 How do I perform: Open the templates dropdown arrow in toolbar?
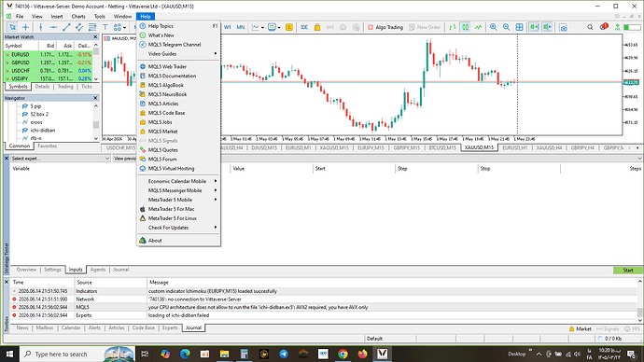[x=279, y=27]
